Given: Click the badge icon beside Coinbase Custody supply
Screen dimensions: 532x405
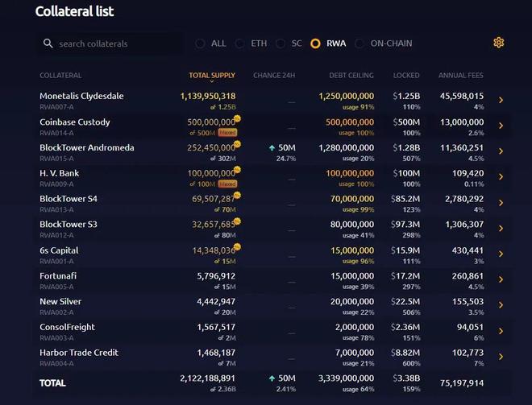Looking at the screenshot, I should (x=237, y=118).
